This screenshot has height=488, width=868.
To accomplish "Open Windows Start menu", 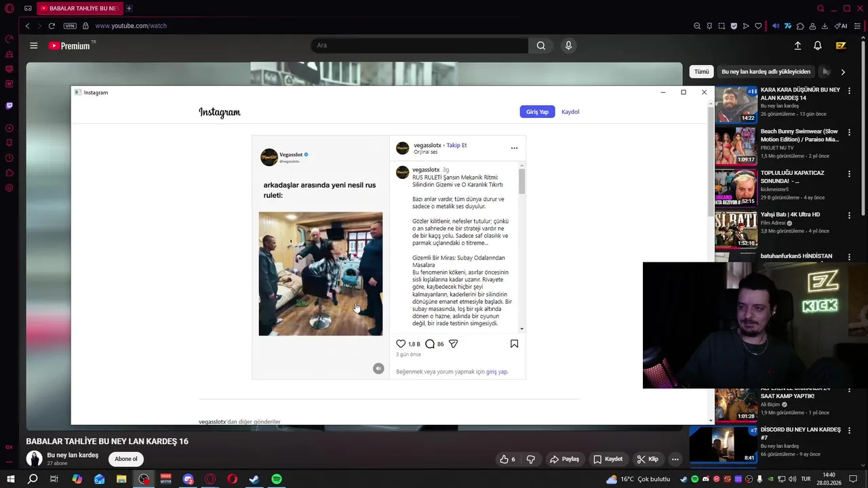I will (x=10, y=479).
